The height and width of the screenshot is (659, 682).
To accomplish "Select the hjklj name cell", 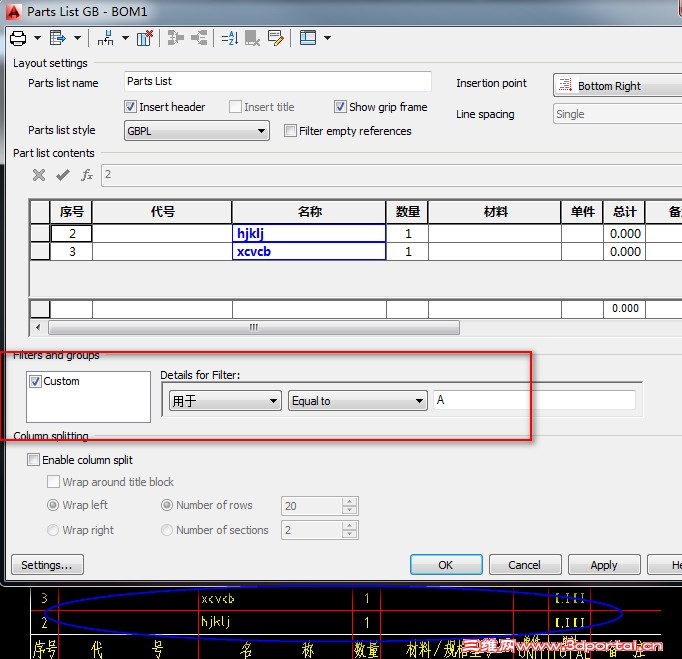I will (309, 234).
